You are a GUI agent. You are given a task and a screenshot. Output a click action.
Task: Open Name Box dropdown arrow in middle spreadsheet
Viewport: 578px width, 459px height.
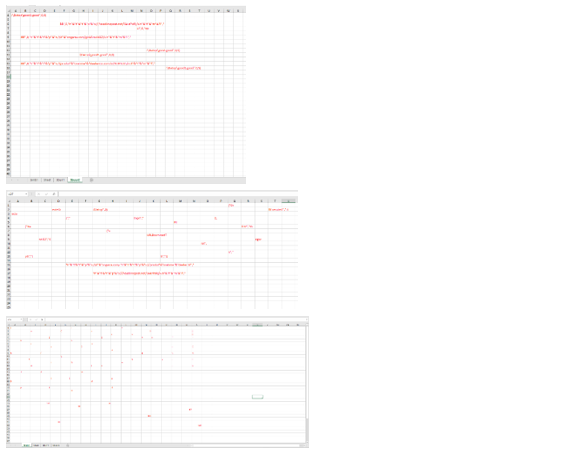(26, 194)
